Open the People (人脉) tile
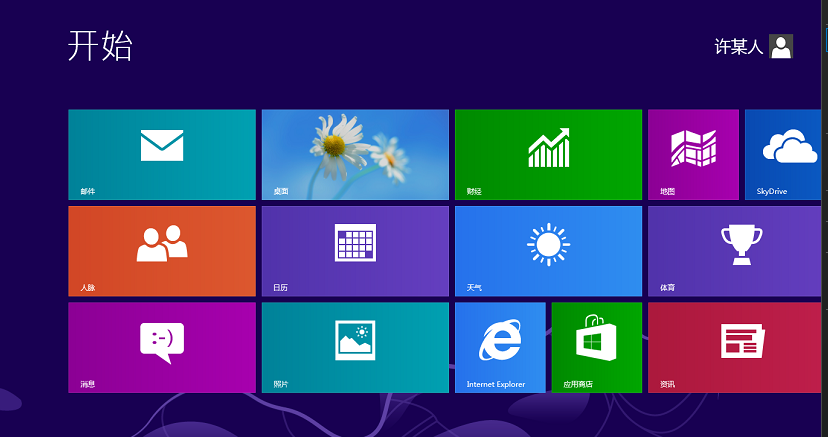This screenshot has height=437, width=828. [x=162, y=251]
